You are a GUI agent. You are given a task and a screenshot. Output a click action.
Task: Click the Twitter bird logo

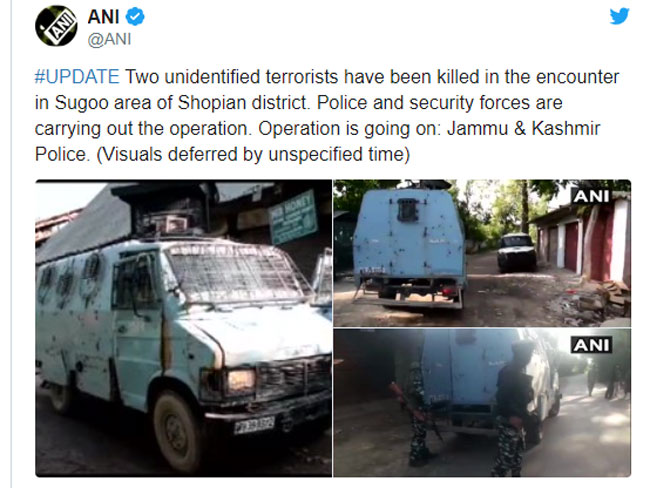pos(619,17)
